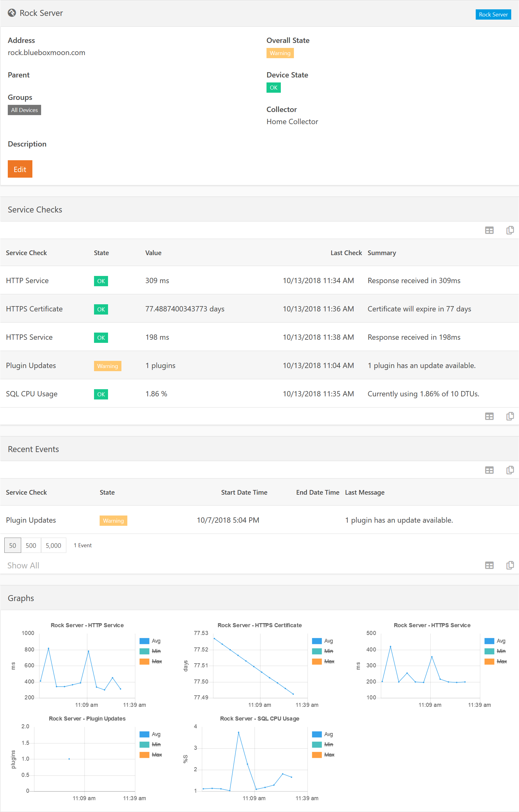This screenshot has width=519, height=812.
Task: Toggle Max series in HTTP Service graph legend
Action: [150, 661]
